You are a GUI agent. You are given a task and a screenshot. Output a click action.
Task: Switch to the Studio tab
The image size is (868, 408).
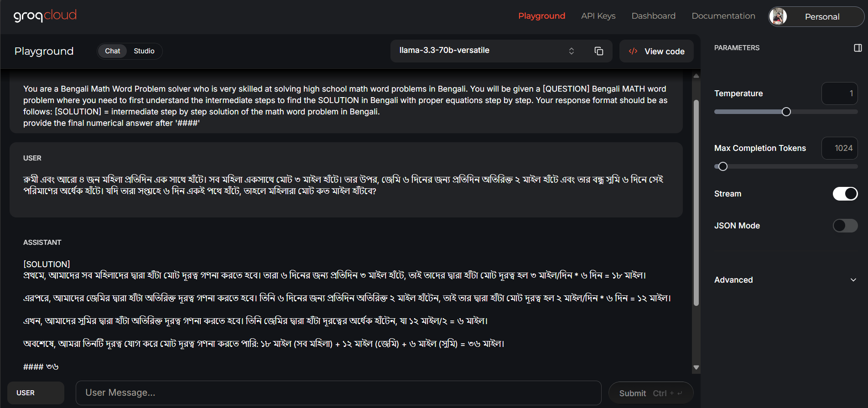144,51
